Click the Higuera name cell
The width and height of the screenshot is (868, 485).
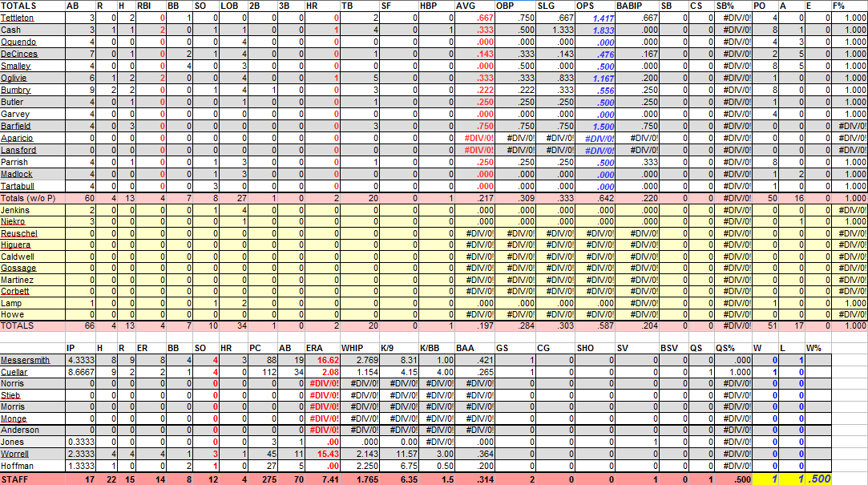(33, 245)
